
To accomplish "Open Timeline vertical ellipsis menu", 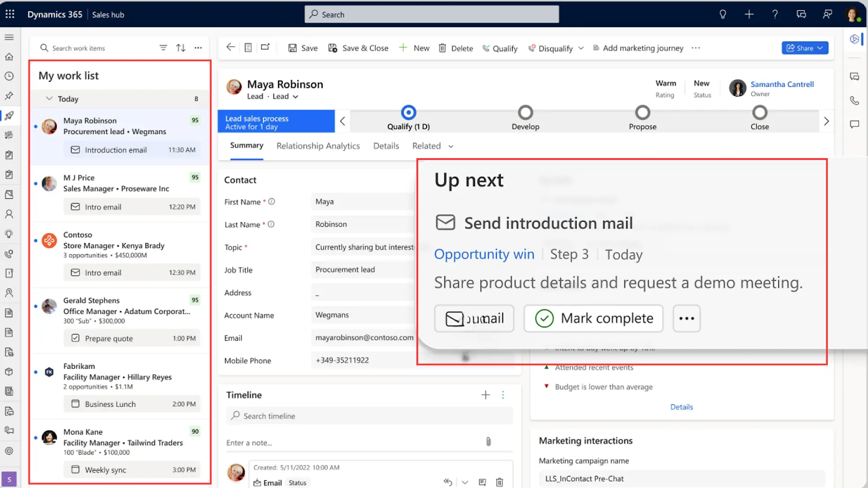I will [x=503, y=395].
